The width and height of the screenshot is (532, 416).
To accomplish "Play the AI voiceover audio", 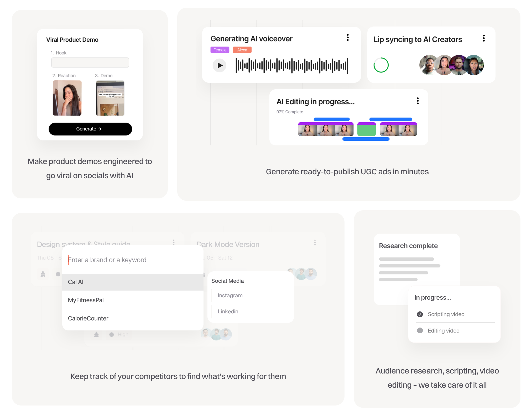I will pos(220,65).
